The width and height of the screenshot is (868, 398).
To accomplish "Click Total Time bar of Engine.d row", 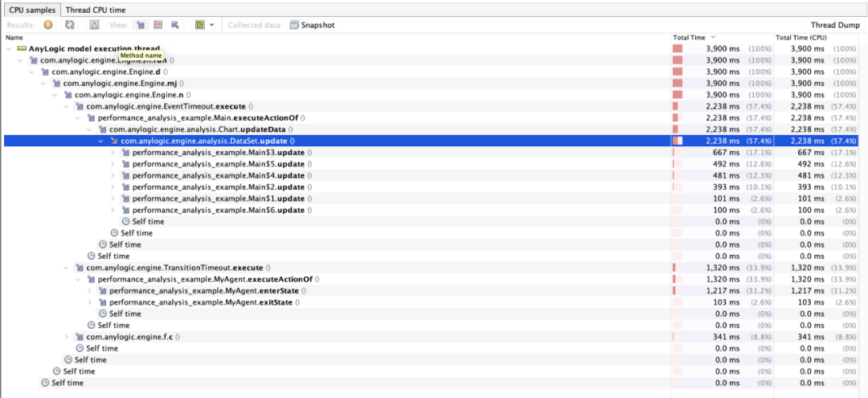I will [x=678, y=72].
